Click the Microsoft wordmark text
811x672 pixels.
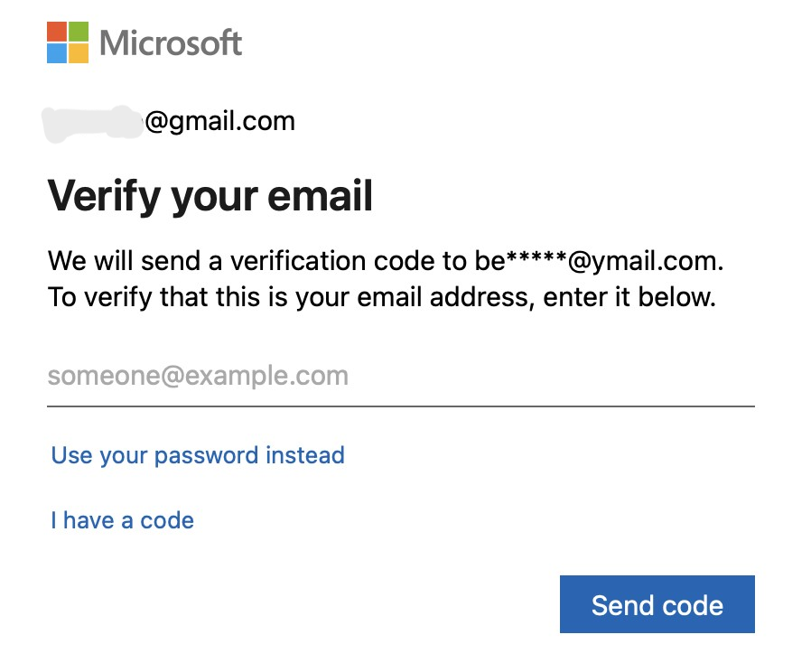coord(171,43)
